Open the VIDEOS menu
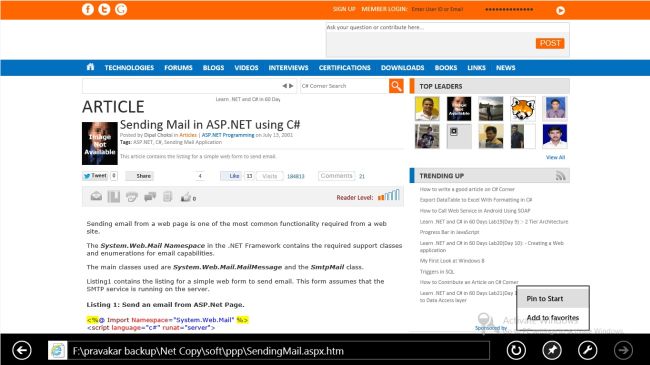 tap(246, 68)
